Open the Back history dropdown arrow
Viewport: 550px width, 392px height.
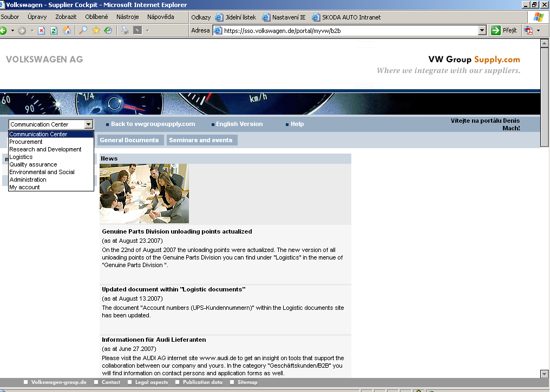(x=12, y=31)
